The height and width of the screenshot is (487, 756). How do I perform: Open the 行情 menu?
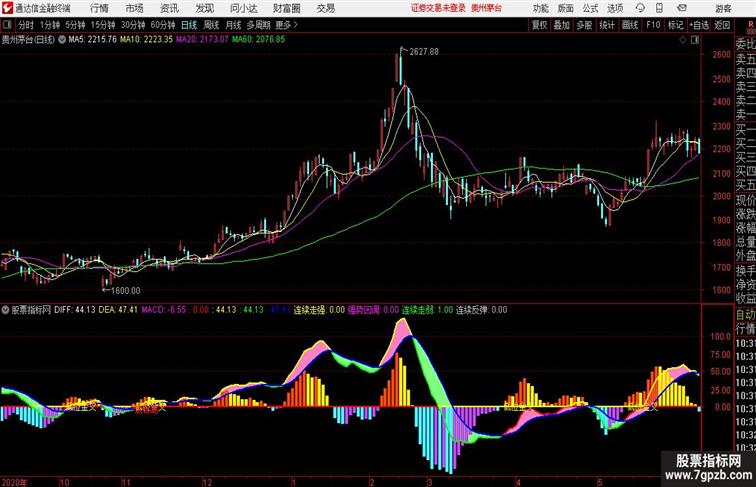(x=99, y=8)
